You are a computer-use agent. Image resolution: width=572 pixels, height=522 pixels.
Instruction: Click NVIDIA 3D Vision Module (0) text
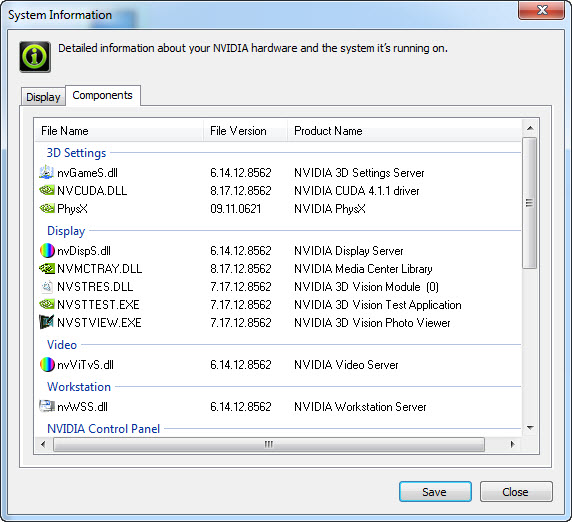[366, 287]
